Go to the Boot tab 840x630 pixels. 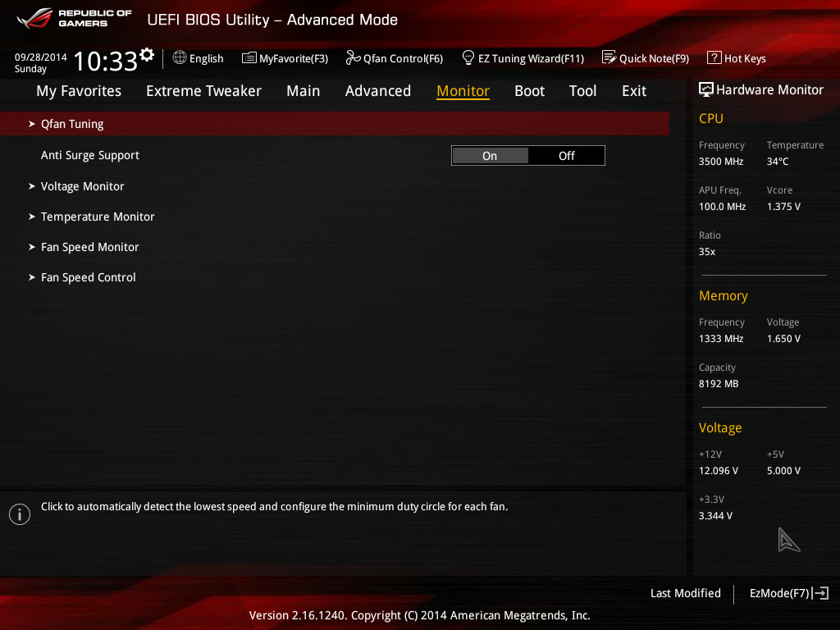click(529, 91)
